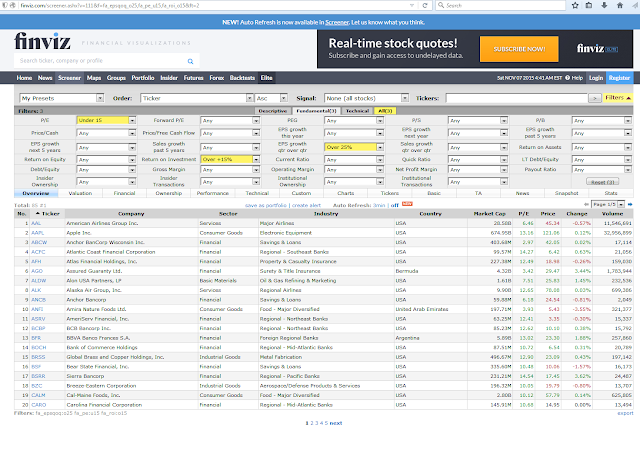Bookmark this page with the star icon
The image size is (640, 450).
pos(575,5)
